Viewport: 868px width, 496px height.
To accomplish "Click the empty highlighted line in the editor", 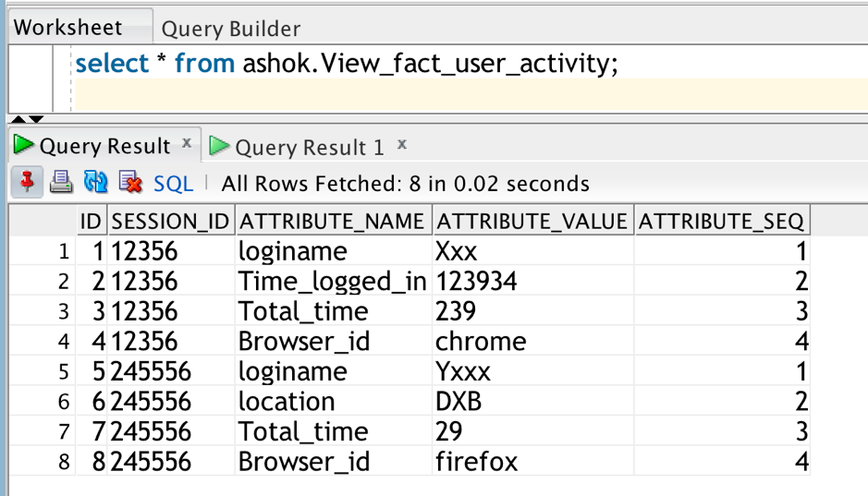I will 471,94.
